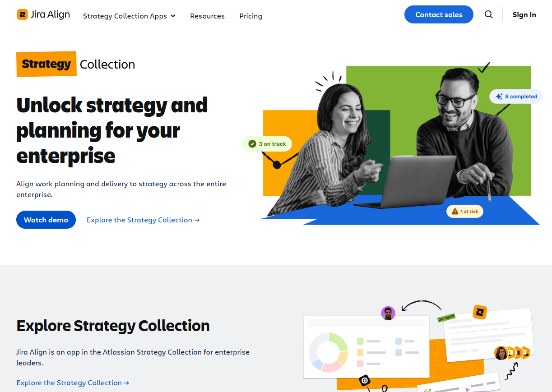Click the purple-ringed avatar above the chart card
This screenshot has height=392, width=552.
[x=388, y=313]
